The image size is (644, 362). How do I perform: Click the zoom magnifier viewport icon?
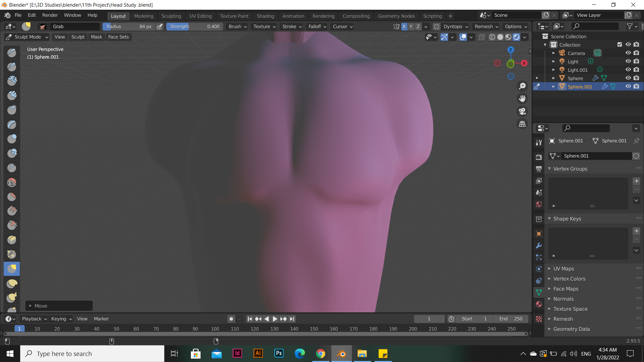pyautogui.click(x=522, y=86)
